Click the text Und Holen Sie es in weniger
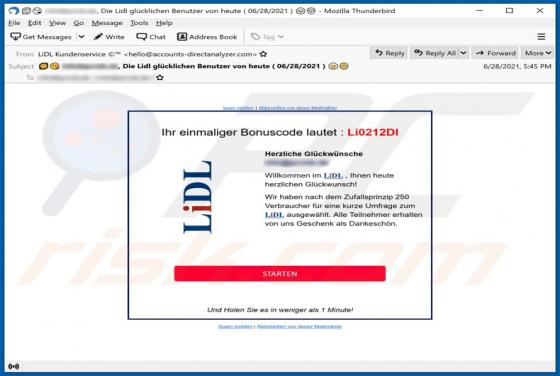The width and height of the screenshot is (560, 376). [280, 310]
